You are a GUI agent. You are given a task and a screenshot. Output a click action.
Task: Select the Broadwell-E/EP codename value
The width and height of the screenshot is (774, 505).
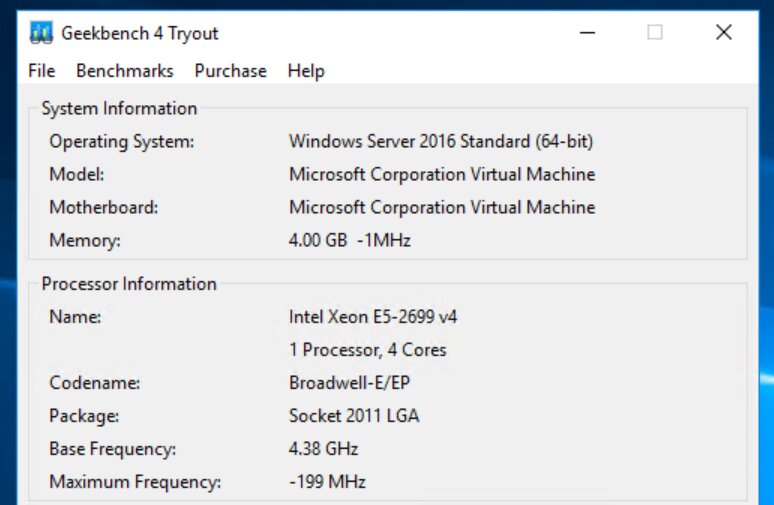point(349,383)
